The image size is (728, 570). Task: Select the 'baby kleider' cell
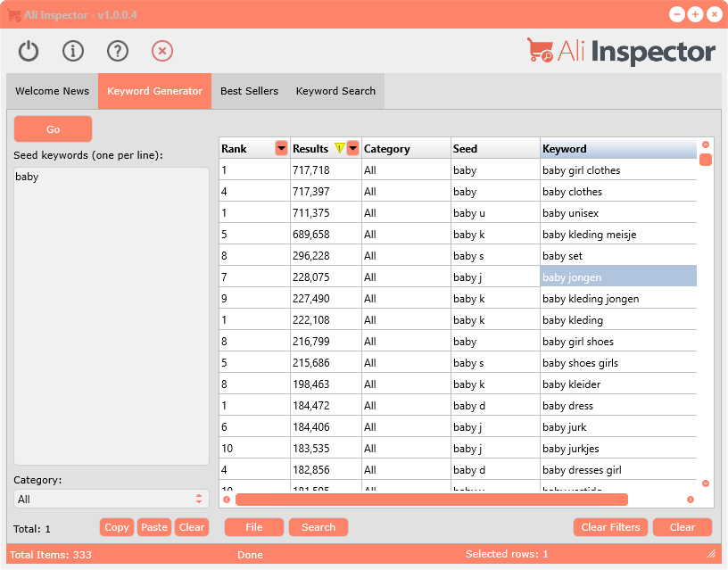tap(618, 384)
